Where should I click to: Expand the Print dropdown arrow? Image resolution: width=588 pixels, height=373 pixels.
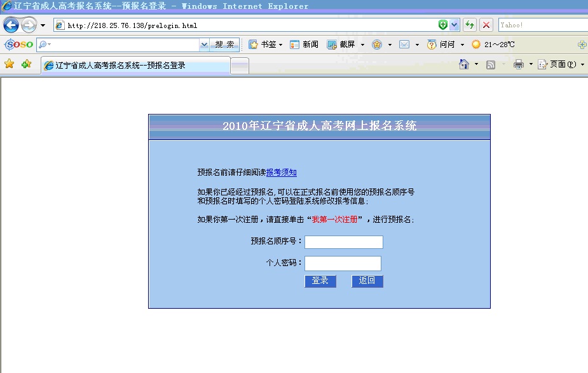(x=531, y=64)
